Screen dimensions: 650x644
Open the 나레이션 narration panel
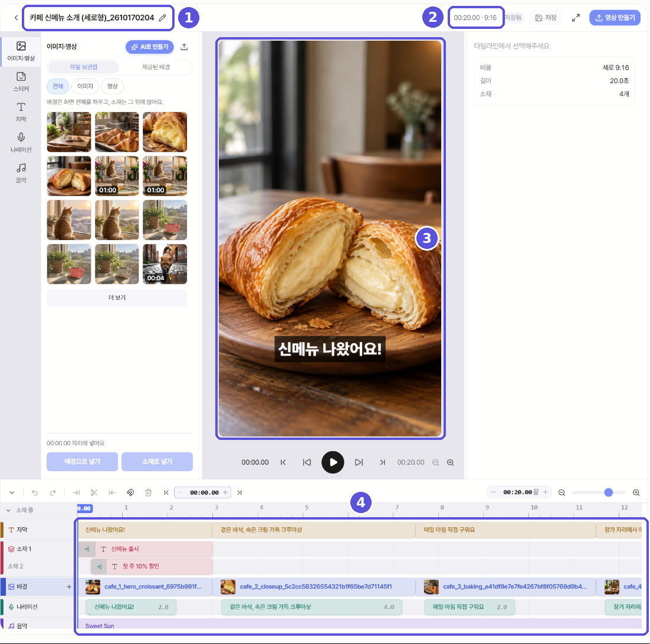click(x=21, y=142)
